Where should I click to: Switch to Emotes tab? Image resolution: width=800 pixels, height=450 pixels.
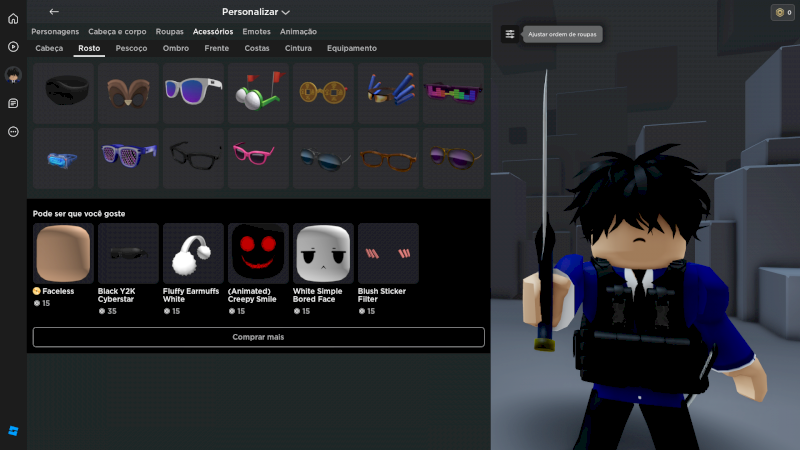coord(257,32)
